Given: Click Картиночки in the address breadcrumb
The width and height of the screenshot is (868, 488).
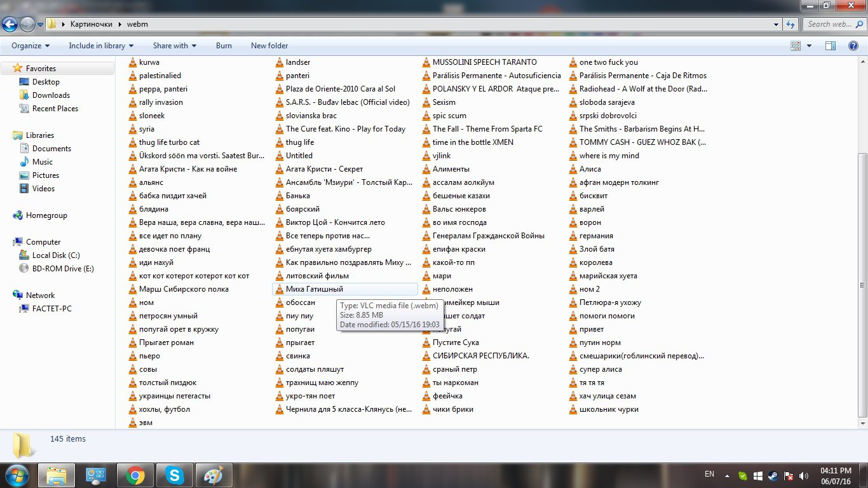Looking at the screenshot, I should pyautogui.click(x=91, y=25).
